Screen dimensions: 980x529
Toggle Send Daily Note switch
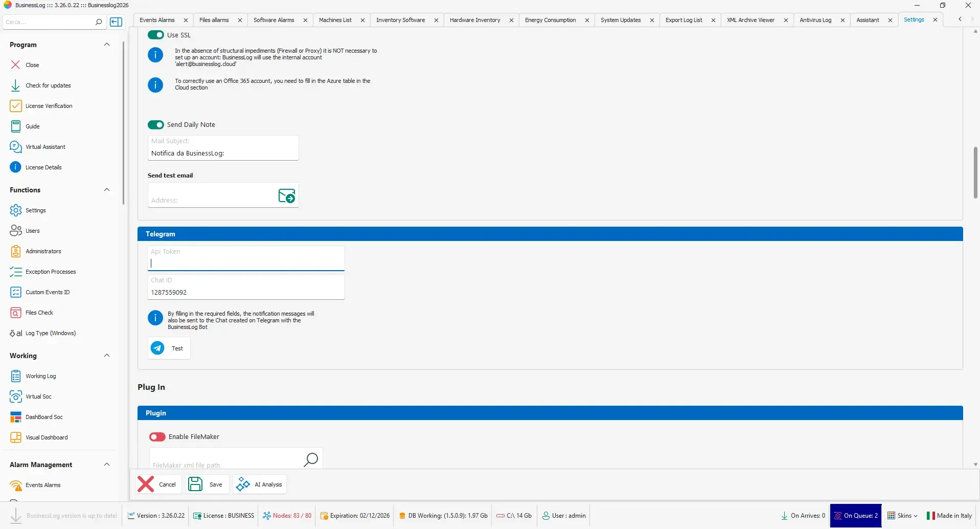[x=156, y=125]
